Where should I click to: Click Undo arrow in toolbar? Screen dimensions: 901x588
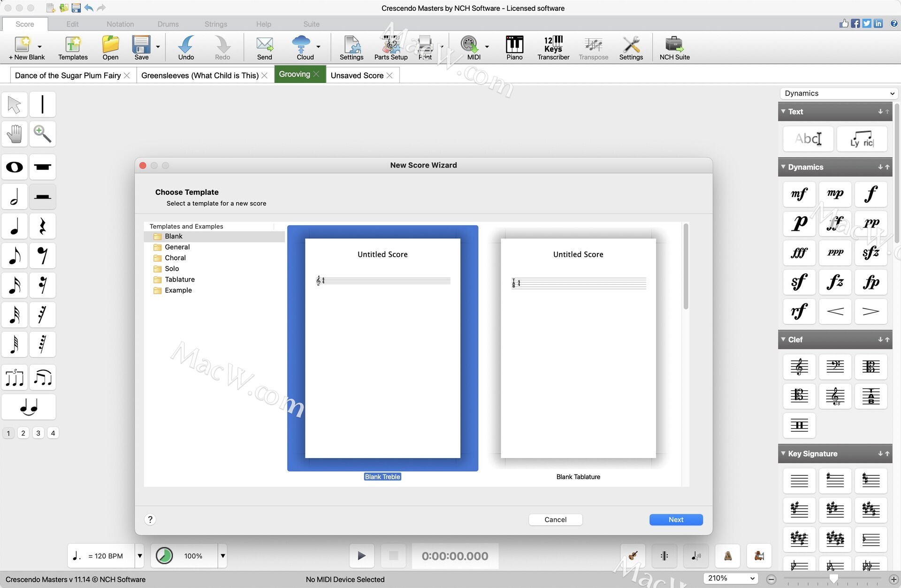pyautogui.click(x=186, y=48)
